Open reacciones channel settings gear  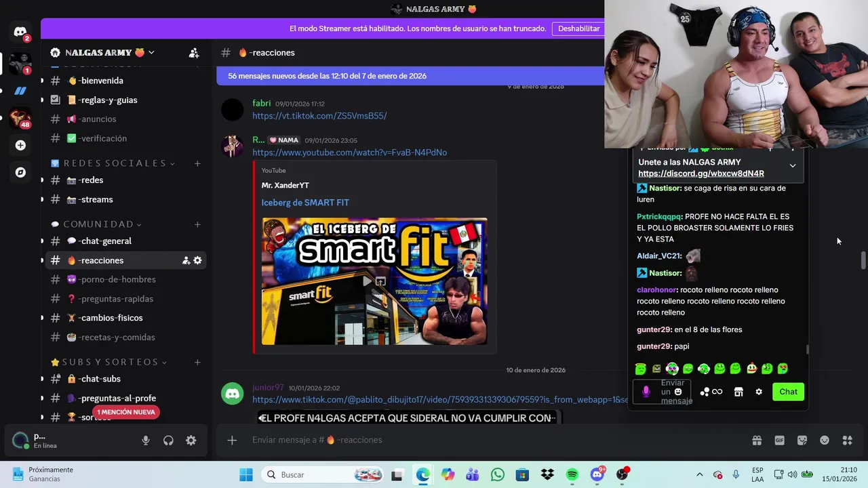pyautogui.click(x=197, y=260)
